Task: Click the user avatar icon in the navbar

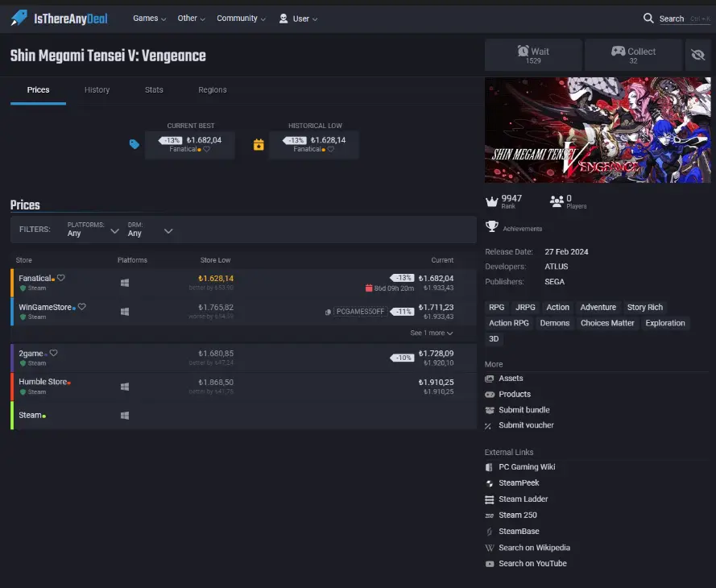Action: pos(284,19)
